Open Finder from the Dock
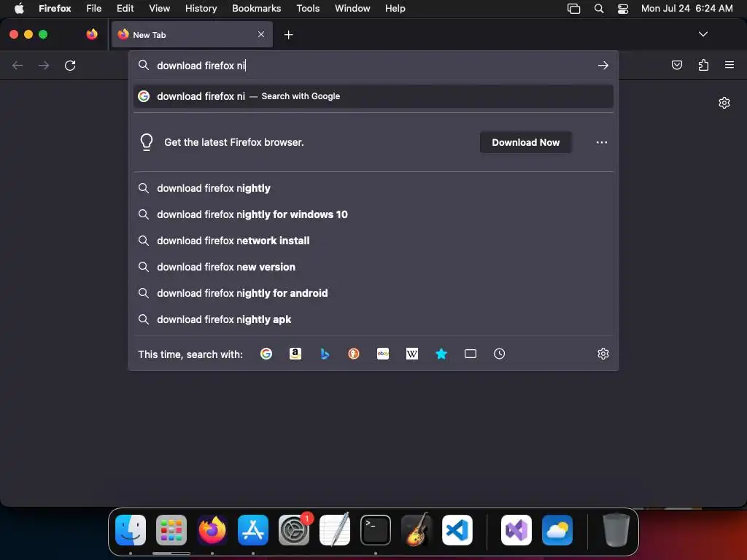This screenshot has height=560, width=747. (x=131, y=530)
